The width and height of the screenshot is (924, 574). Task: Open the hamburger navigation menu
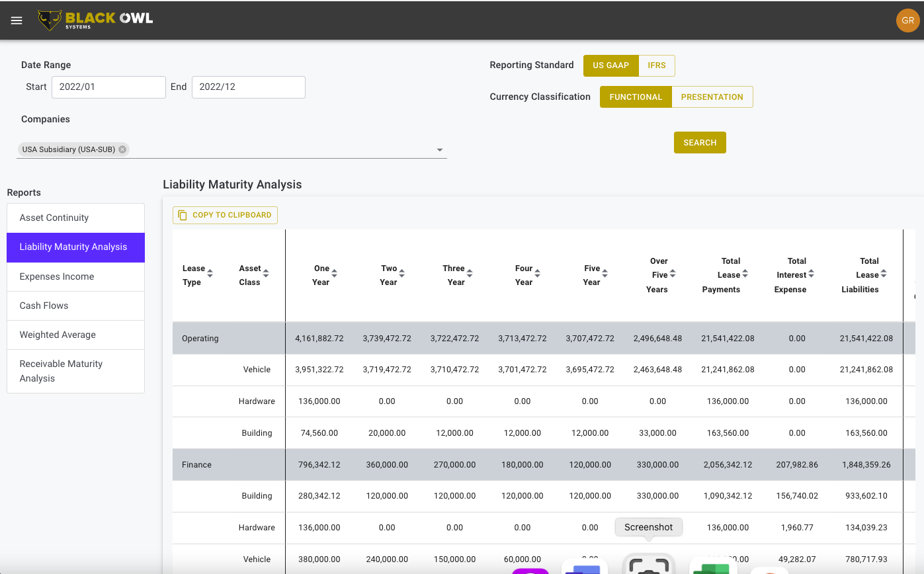17,20
